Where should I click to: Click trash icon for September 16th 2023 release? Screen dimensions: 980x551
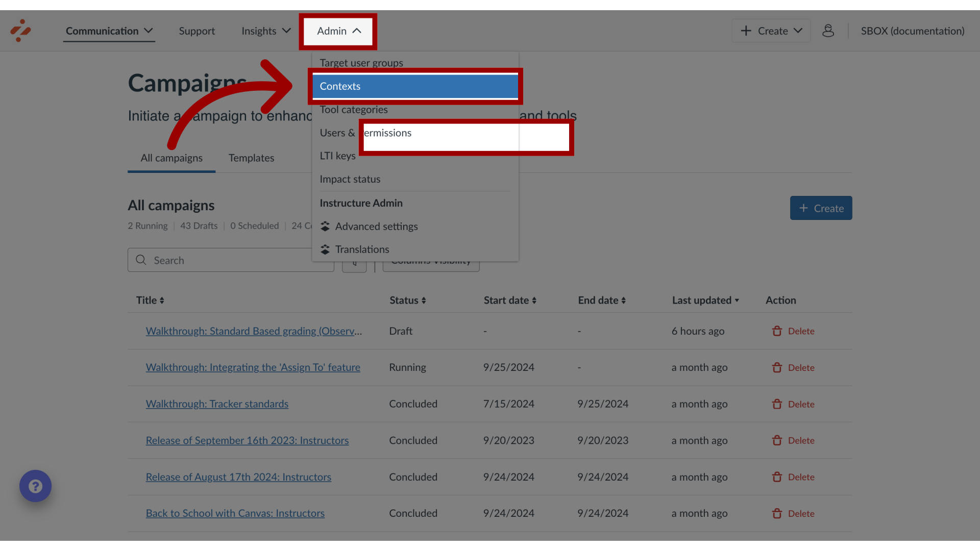777,440
